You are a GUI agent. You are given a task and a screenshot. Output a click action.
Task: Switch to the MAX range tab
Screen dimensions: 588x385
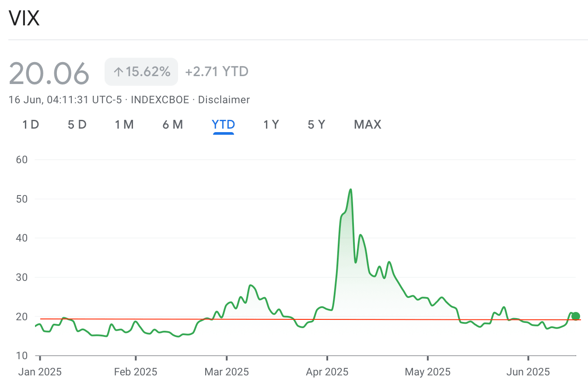coord(367,125)
